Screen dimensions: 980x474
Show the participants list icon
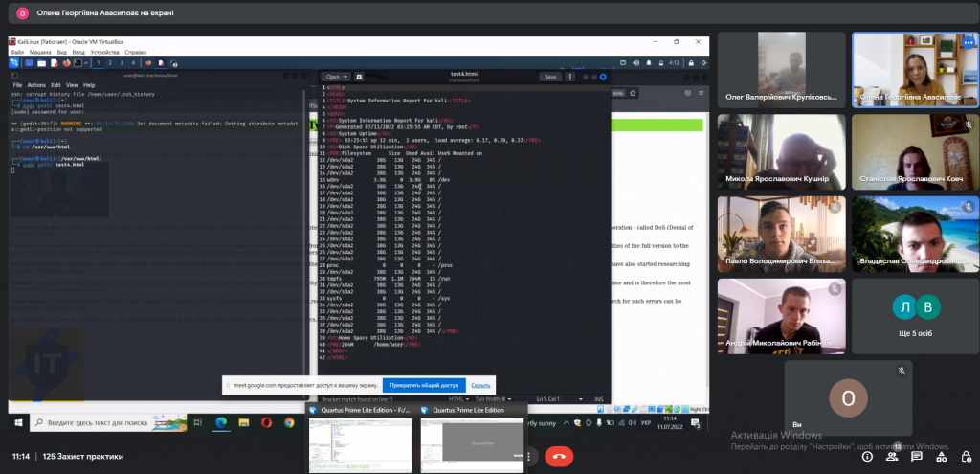click(892, 457)
